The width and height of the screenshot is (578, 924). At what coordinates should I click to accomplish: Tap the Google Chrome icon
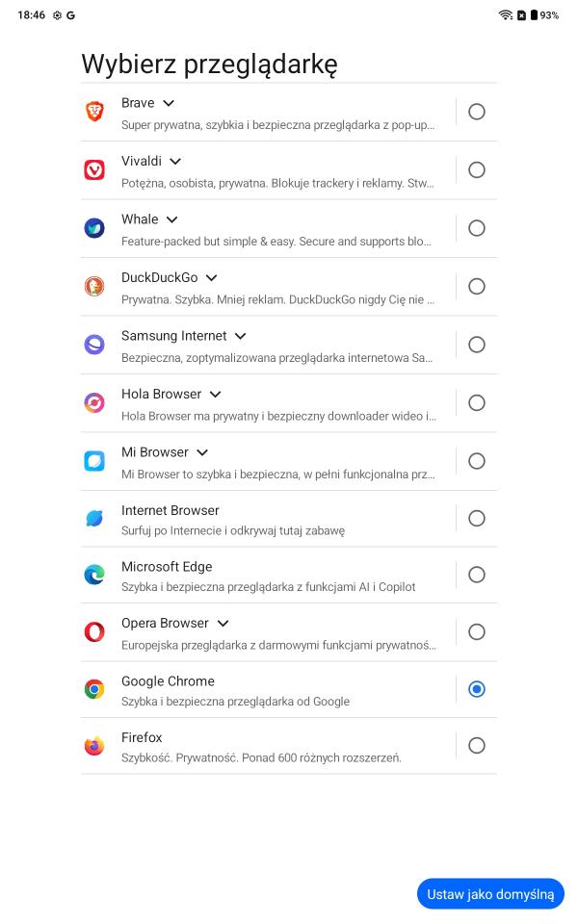click(94, 689)
